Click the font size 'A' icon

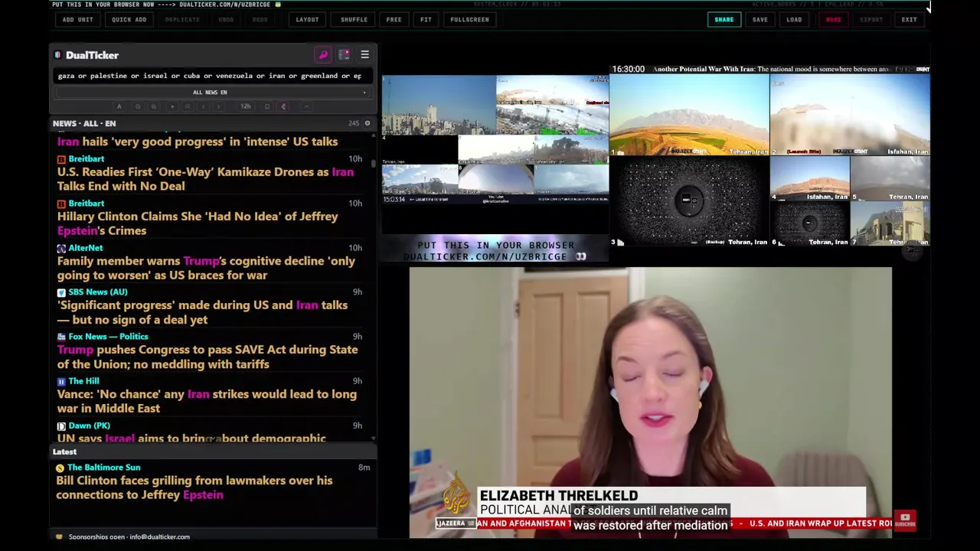click(x=119, y=106)
